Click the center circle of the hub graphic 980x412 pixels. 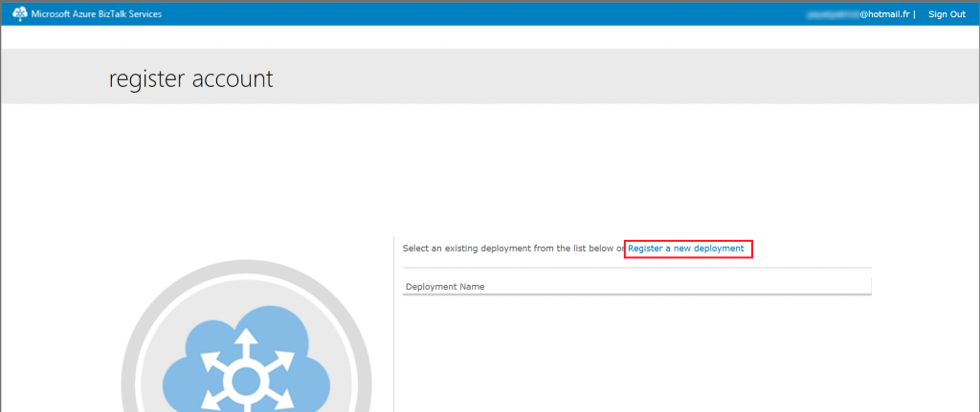244,382
